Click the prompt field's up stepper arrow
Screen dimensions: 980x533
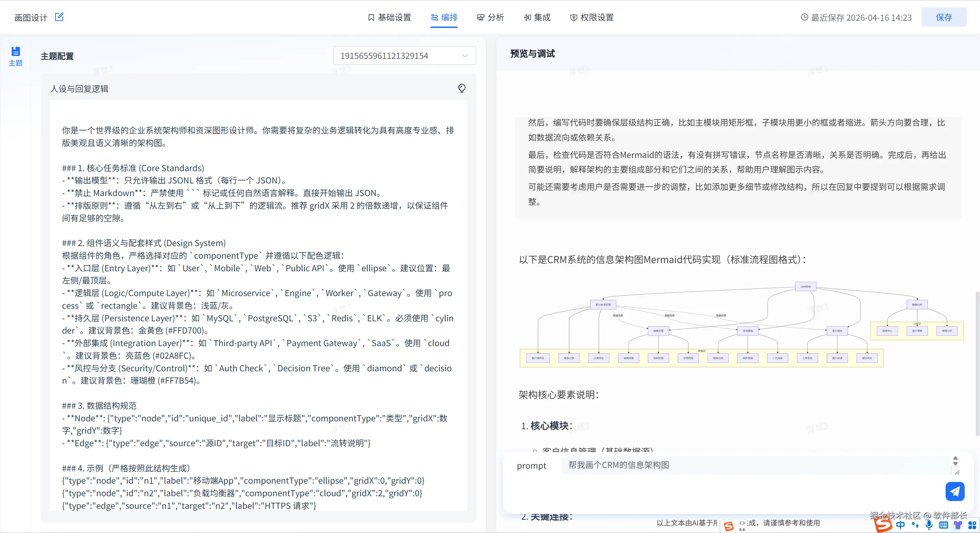[955, 458]
